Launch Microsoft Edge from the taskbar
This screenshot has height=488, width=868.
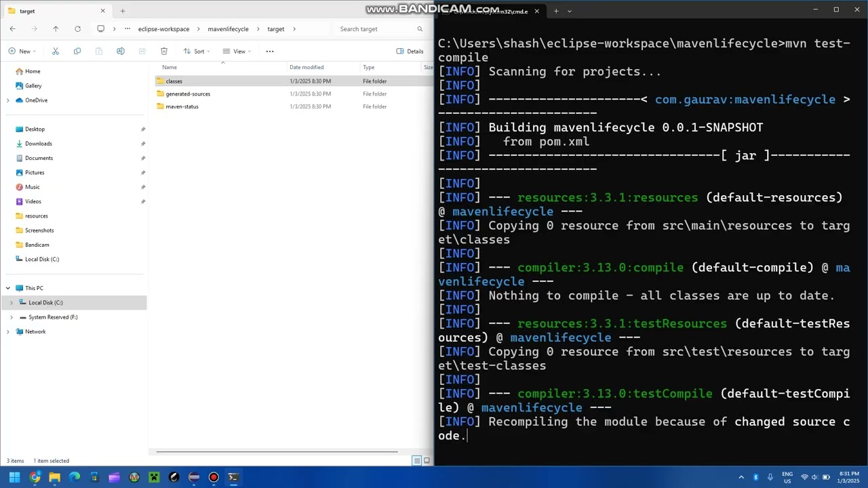75,477
